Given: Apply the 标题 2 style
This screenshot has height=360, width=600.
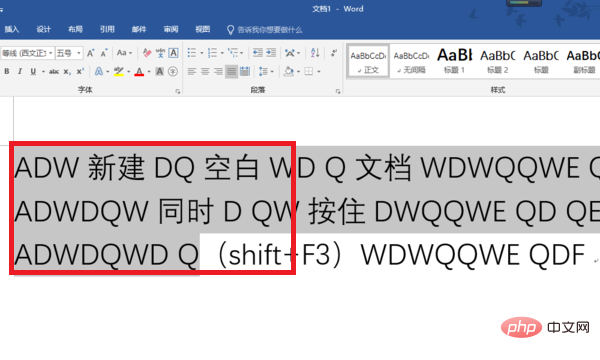Looking at the screenshot, I should coord(498,62).
